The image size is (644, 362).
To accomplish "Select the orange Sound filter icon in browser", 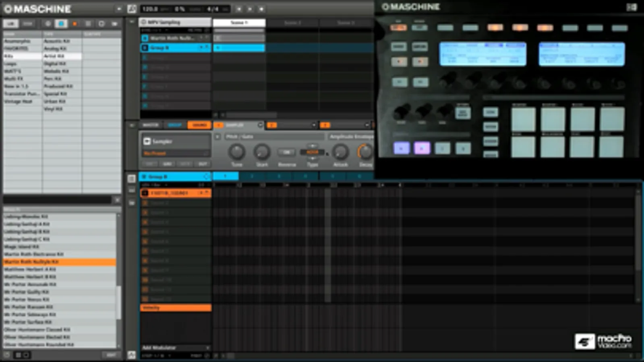I will pyautogui.click(x=75, y=24).
